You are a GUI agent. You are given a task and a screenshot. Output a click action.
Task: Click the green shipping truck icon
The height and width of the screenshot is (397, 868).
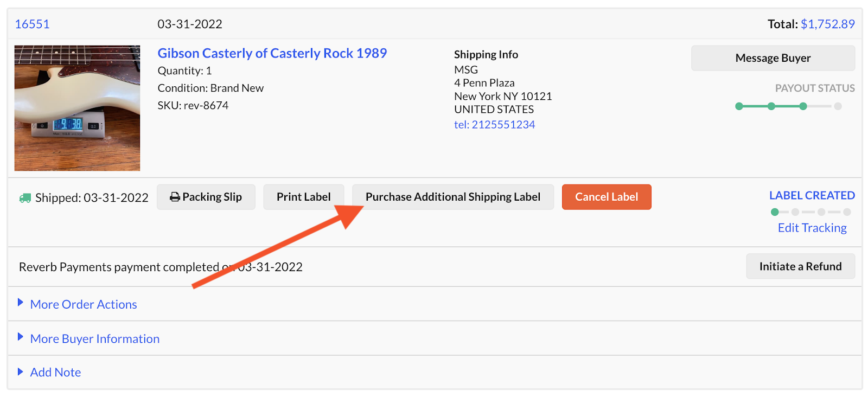click(x=25, y=198)
